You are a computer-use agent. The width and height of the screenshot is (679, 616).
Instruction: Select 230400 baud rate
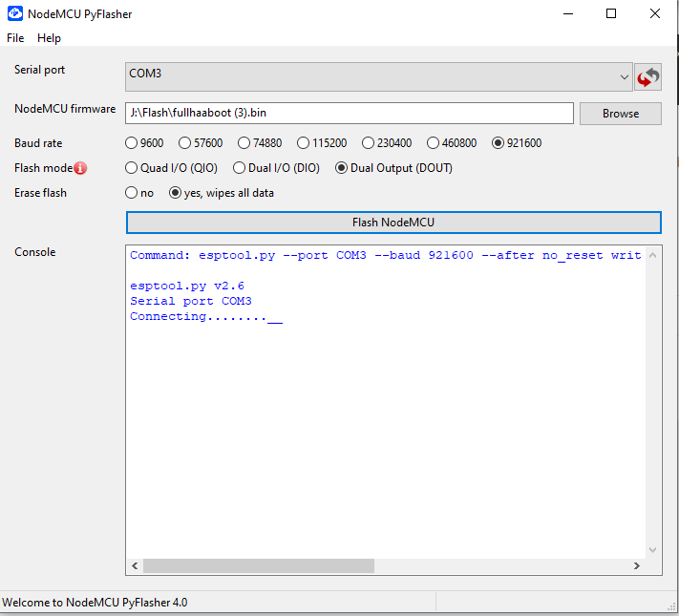387,143
